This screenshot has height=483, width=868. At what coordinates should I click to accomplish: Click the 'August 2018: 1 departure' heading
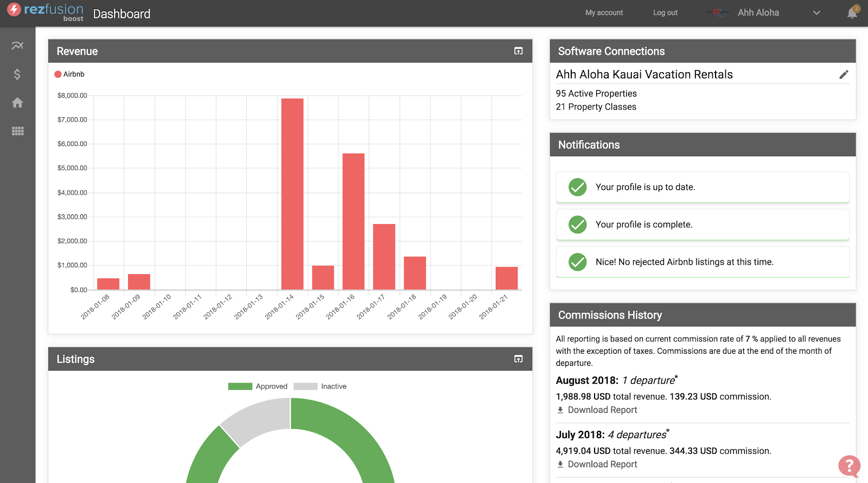pyautogui.click(x=617, y=380)
